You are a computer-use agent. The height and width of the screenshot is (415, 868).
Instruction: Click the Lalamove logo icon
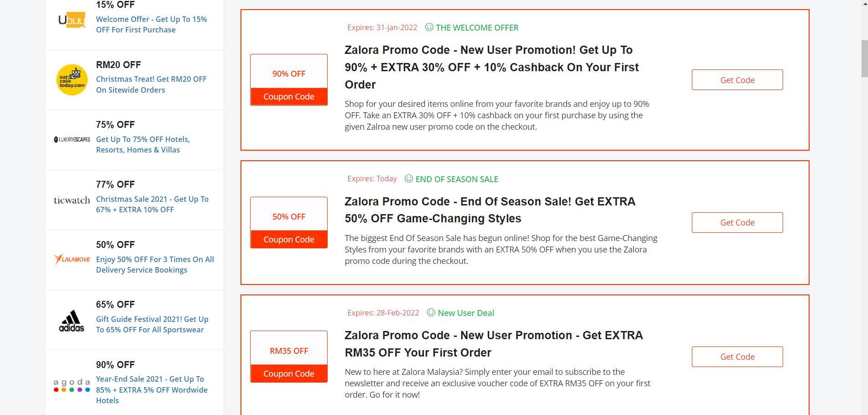click(x=72, y=259)
